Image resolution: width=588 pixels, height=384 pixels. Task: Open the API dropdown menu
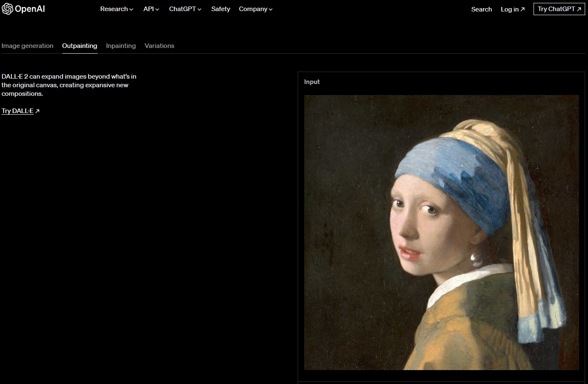click(x=151, y=9)
